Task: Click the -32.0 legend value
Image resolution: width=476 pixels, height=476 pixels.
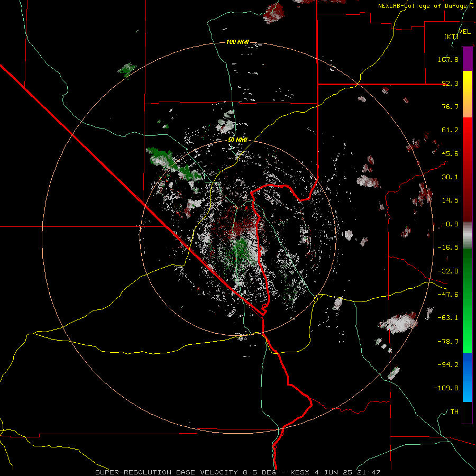Action: click(448, 271)
